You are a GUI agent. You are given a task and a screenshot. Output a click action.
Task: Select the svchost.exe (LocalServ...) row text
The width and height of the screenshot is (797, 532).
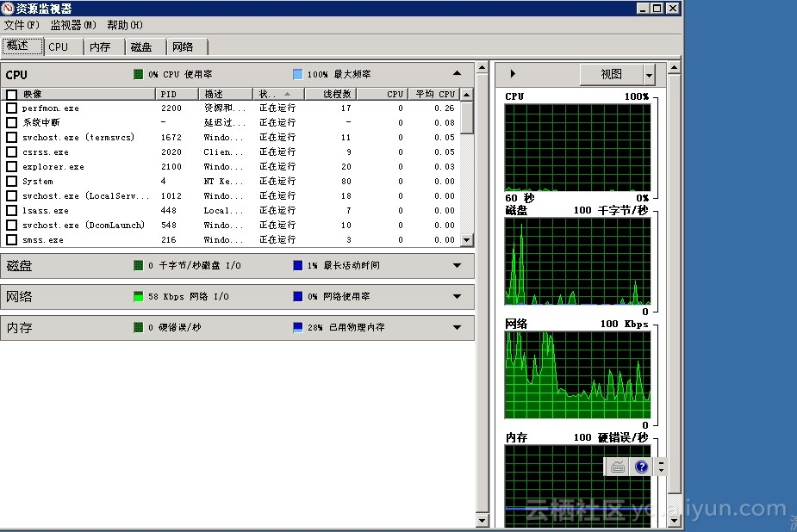point(85,196)
